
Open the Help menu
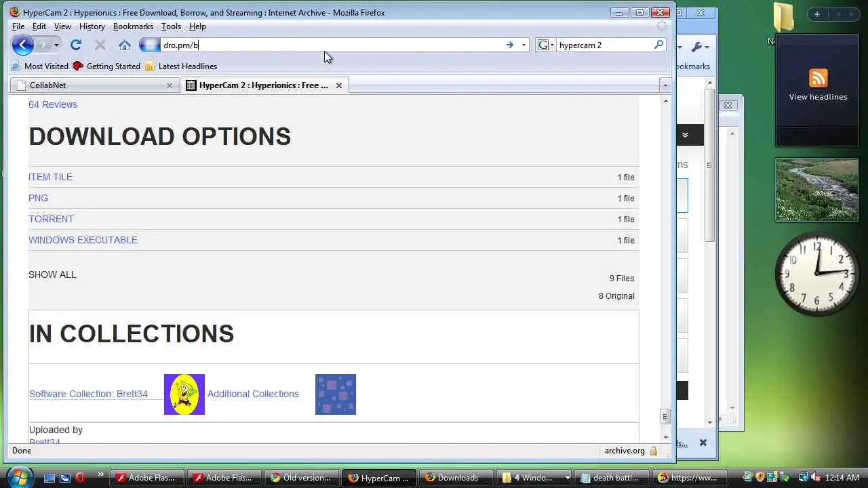(x=197, y=26)
